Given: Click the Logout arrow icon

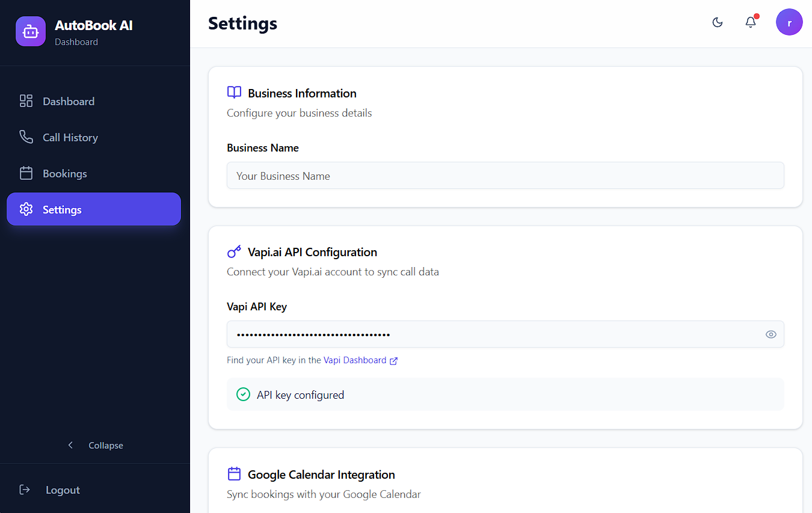Looking at the screenshot, I should (x=25, y=490).
